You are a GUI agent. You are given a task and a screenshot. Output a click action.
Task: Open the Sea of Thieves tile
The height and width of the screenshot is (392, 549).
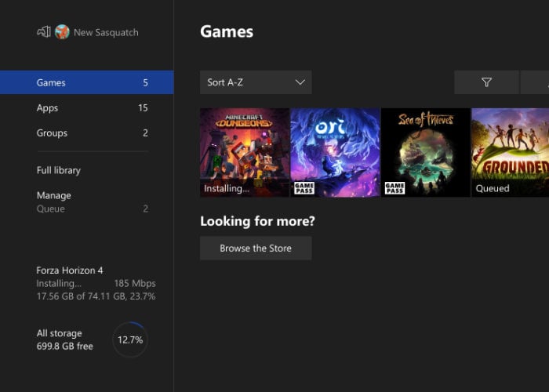[x=426, y=153]
